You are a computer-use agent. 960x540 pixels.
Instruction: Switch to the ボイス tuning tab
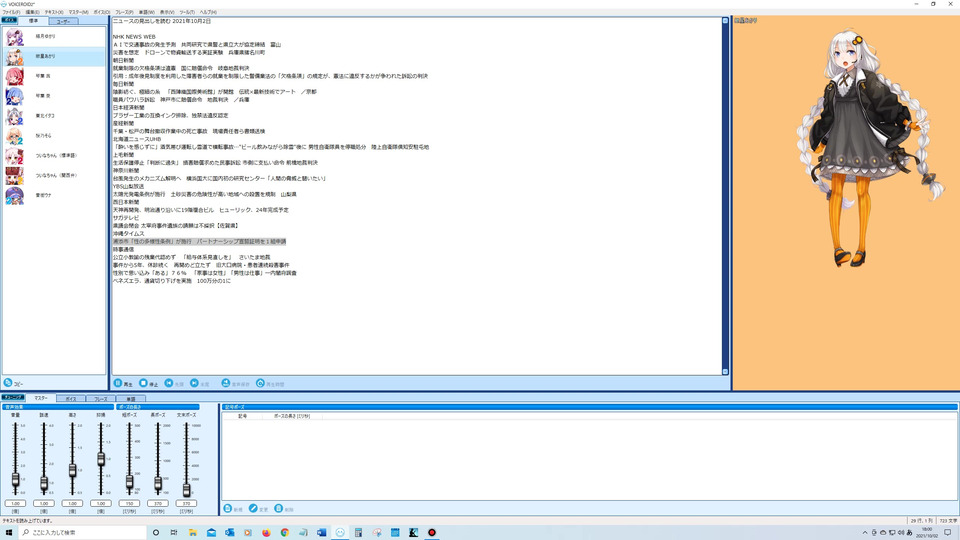(x=71, y=399)
